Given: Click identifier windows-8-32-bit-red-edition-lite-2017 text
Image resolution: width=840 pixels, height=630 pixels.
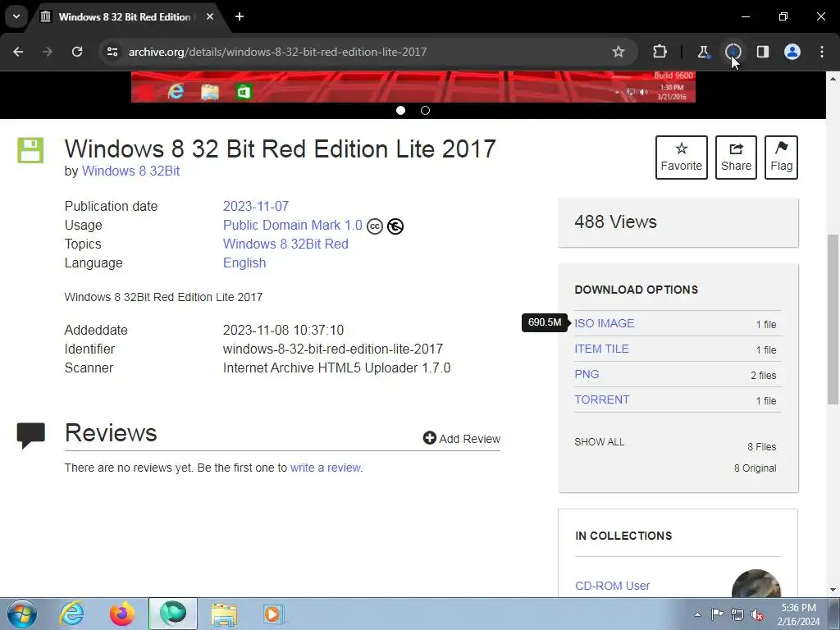Looking at the screenshot, I should (333, 349).
